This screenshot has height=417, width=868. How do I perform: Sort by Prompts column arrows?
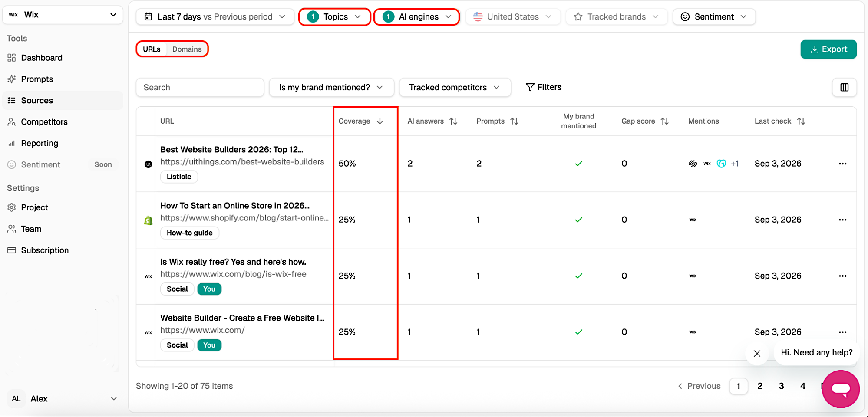point(514,121)
